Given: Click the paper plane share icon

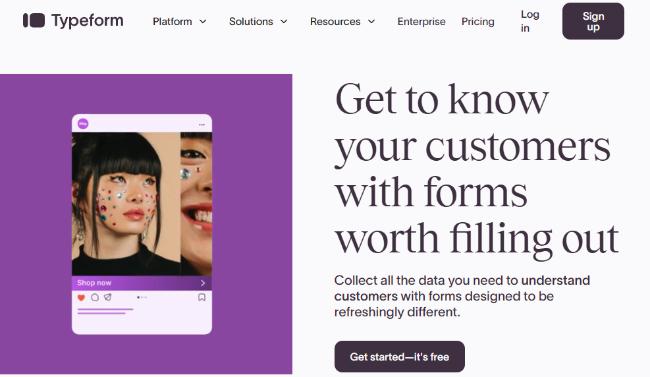Looking at the screenshot, I should (x=108, y=297).
